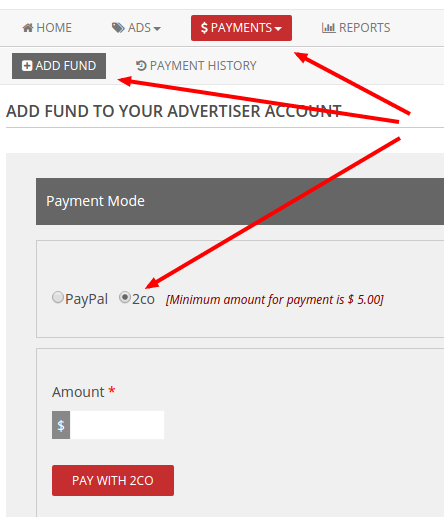Click the PAY WITH 2CO button
This screenshot has height=517, width=444.
[x=113, y=480]
